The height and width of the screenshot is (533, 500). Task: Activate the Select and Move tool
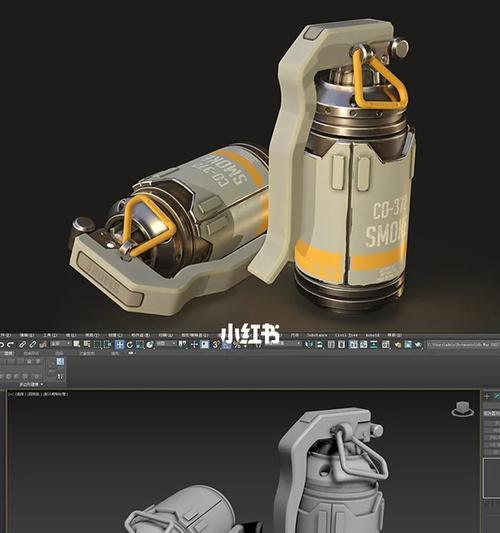(119, 344)
